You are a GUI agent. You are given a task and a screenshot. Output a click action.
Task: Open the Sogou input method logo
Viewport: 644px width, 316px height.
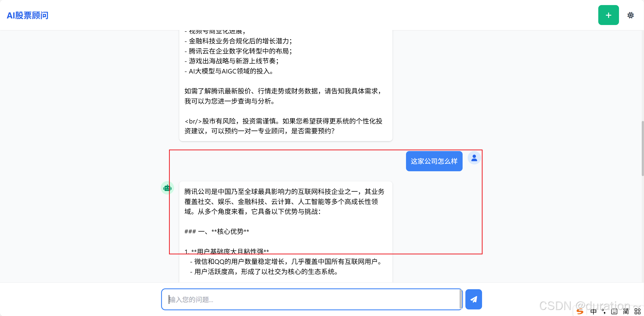tap(580, 311)
